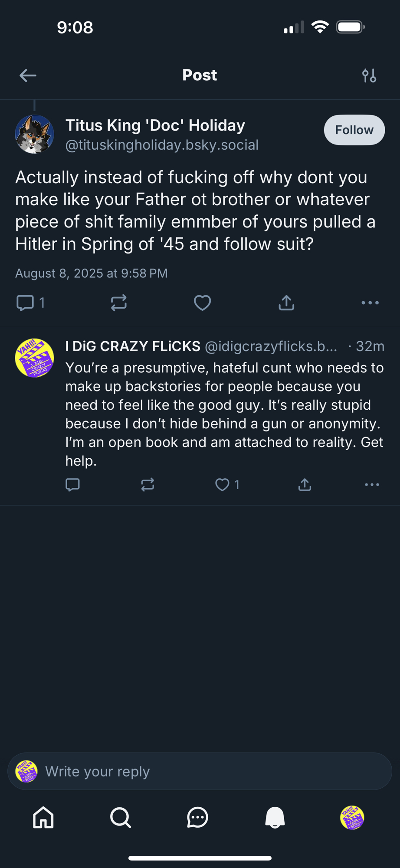Follow Titus King 'Doc' Holiday
Viewport: 400px width, 868px height.
[x=354, y=130]
